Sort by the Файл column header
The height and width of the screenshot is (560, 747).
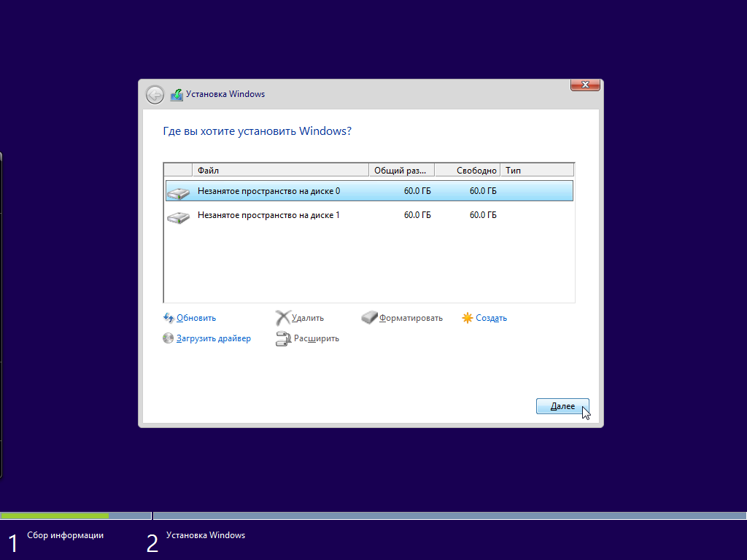click(281, 170)
